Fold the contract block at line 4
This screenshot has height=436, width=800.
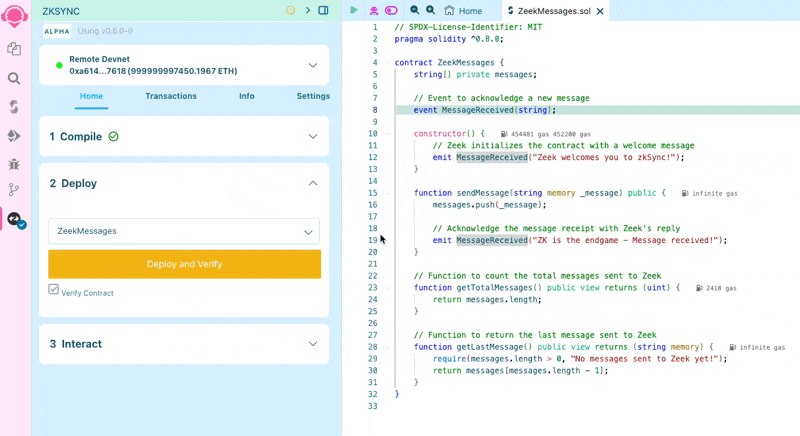coord(388,63)
